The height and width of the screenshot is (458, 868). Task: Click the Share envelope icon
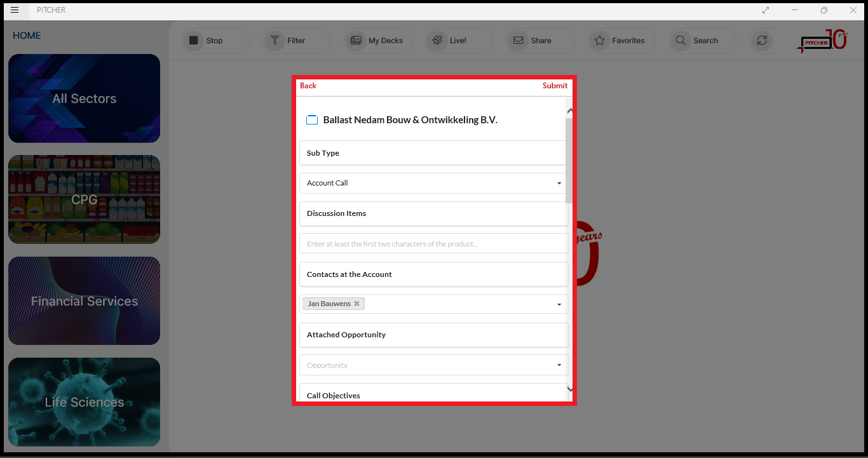click(x=519, y=41)
